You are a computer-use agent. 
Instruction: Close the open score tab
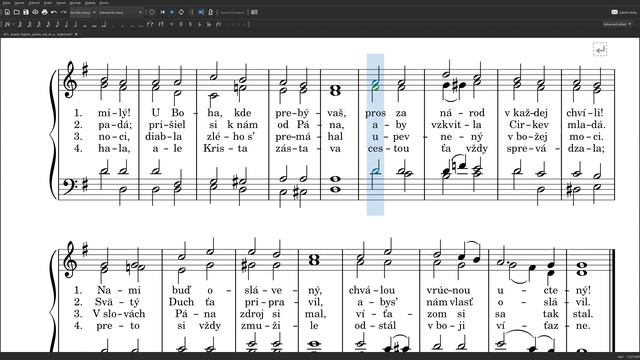(x=76, y=34)
